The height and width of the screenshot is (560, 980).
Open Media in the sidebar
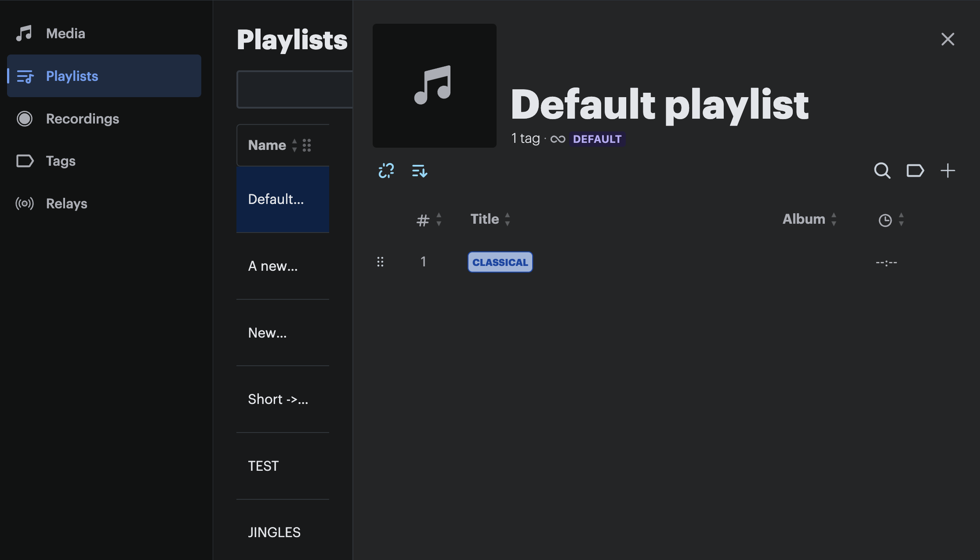click(65, 33)
